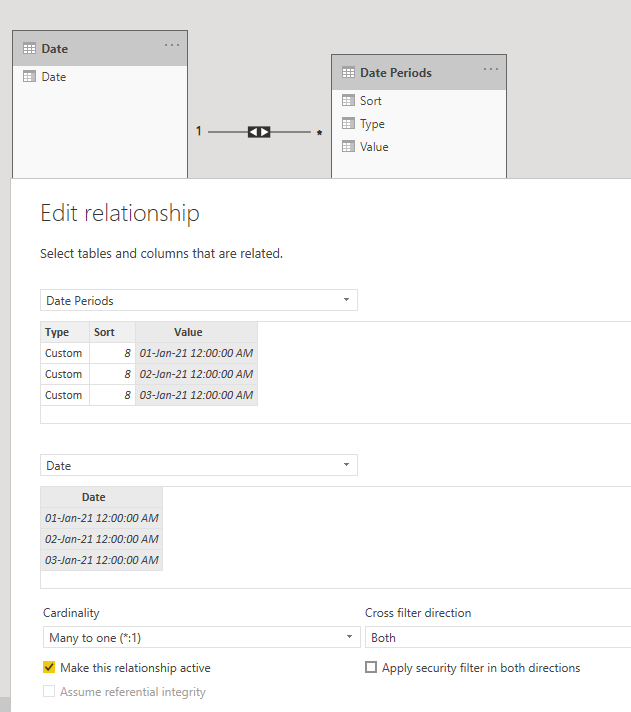631x712 pixels.
Task: Select the Sort column header in preview
Action: [113, 332]
